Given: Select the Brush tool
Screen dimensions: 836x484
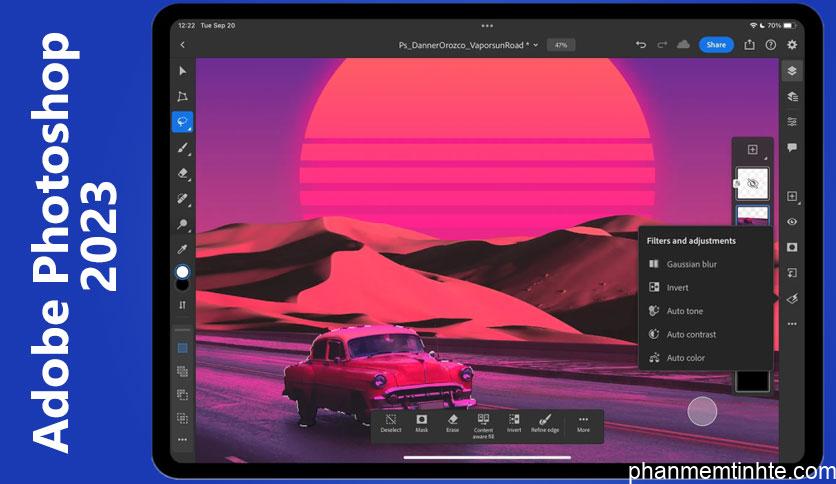Looking at the screenshot, I should (x=182, y=148).
